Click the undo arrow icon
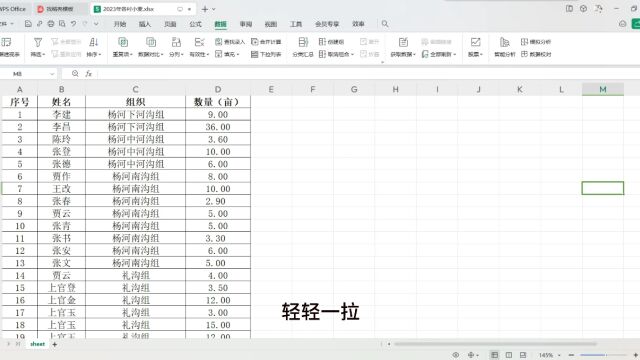Image resolution: width=640 pixels, height=360 pixels. (73, 24)
